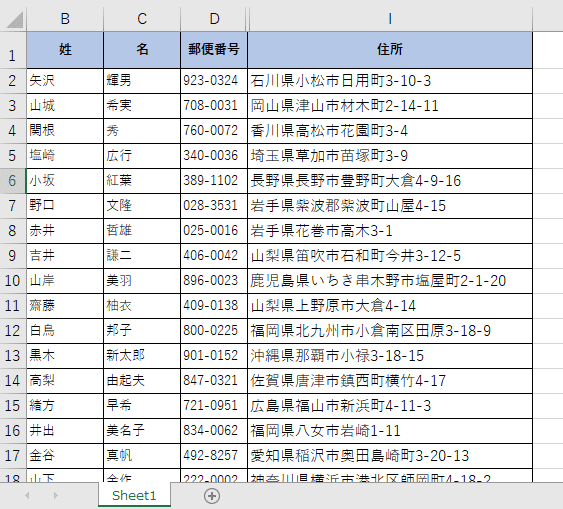Image resolution: width=563 pixels, height=509 pixels.
Task: Select address 香川県高松市花園町3-4
Action: [x=390, y=131]
